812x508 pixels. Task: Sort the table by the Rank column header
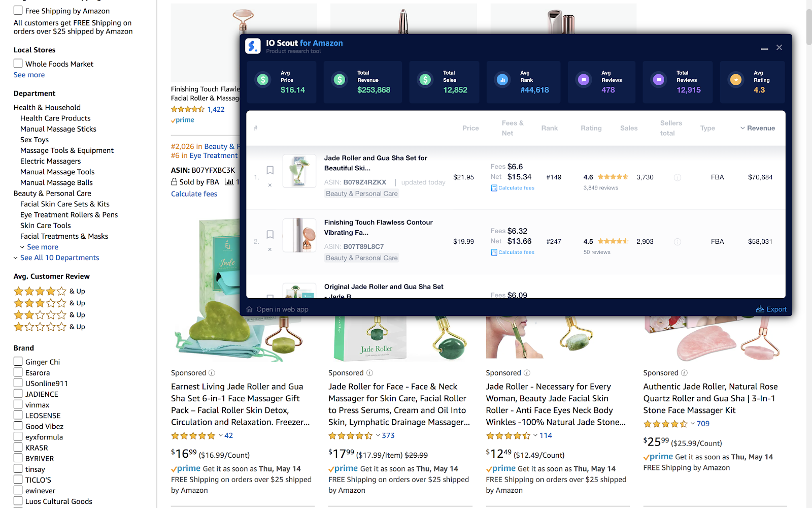click(549, 128)
